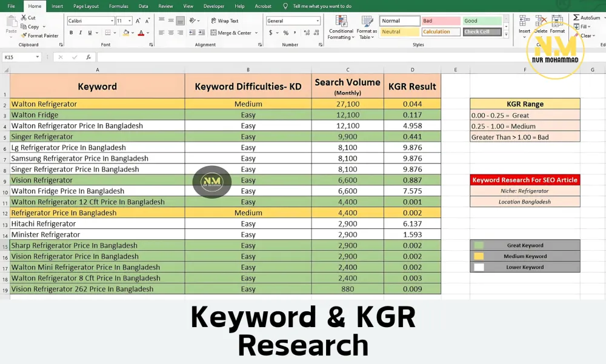Open Format as Table gallery
Screen dimensions: 606x364
tap(367, 27)
